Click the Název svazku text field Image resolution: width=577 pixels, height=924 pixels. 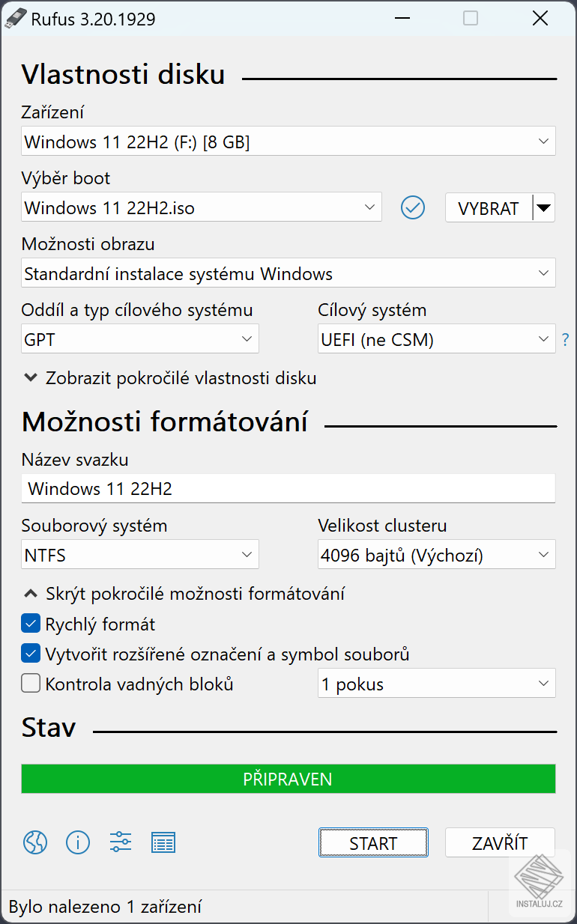click(288, 489)
